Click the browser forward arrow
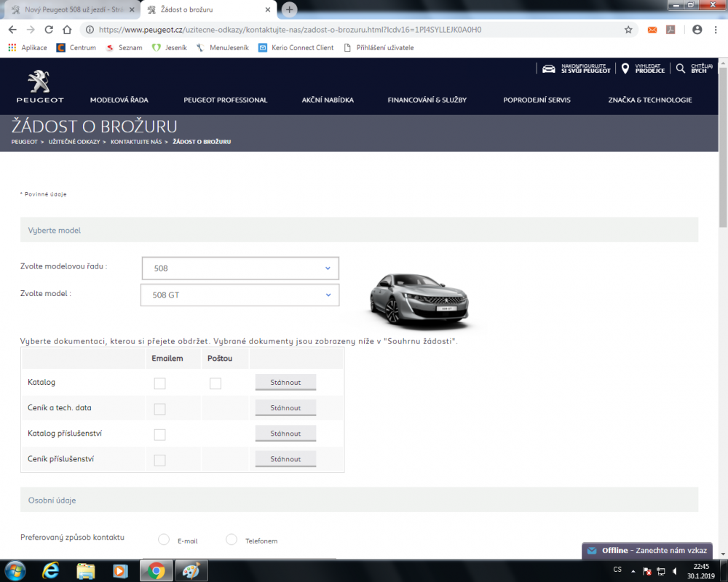 point(31,30)
